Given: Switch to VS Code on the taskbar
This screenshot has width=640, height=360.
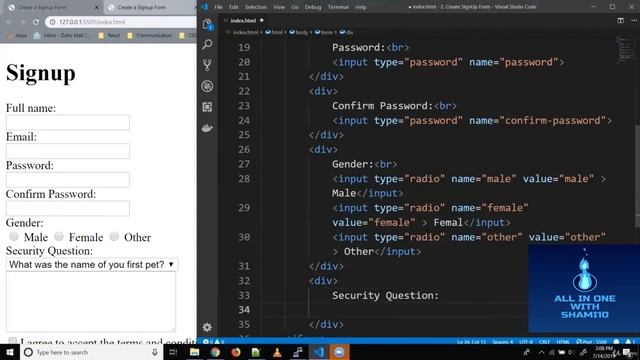Looking at the screenshot, I should click(x=318, y=352).
